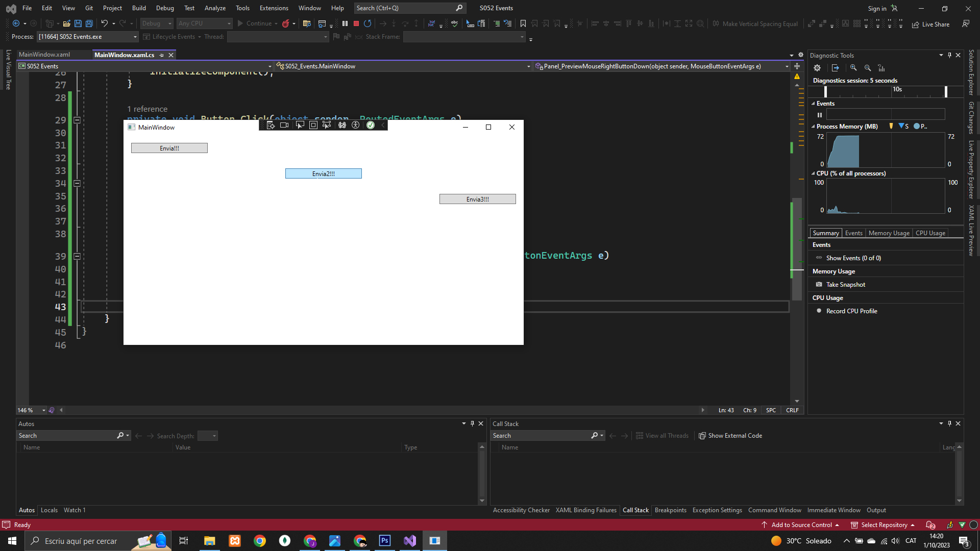Collapse the Process Memory (MB) graph

tap(813, 127)
